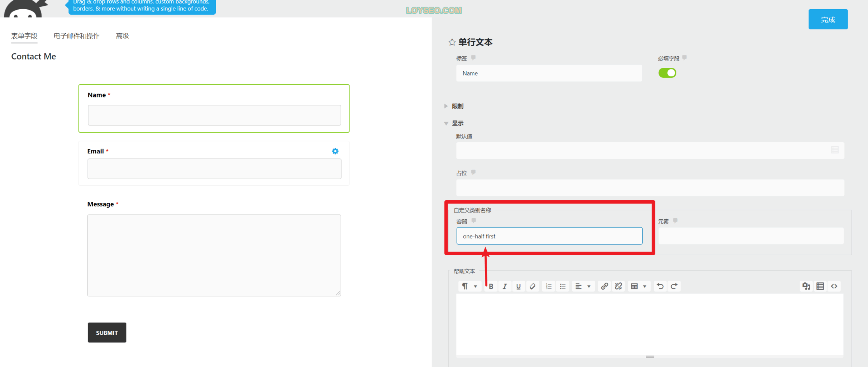
Task: Click the 容器 input with one-half first
Action: click(549, 236)
